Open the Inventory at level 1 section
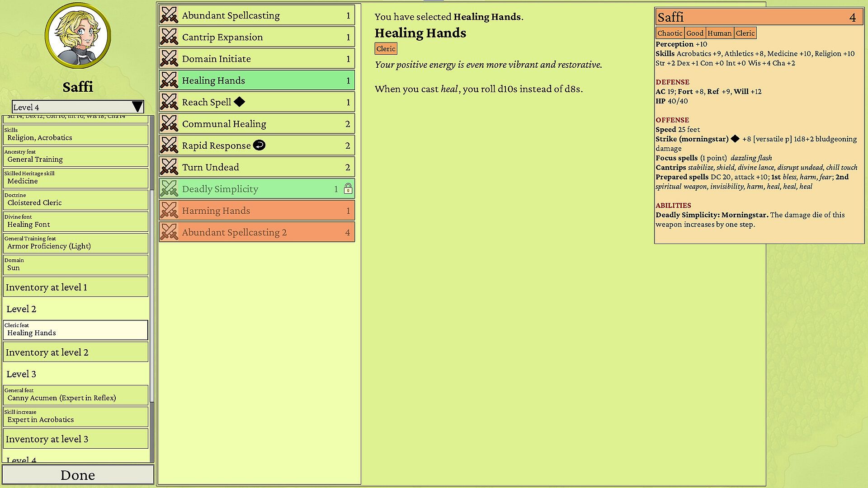 75,287
